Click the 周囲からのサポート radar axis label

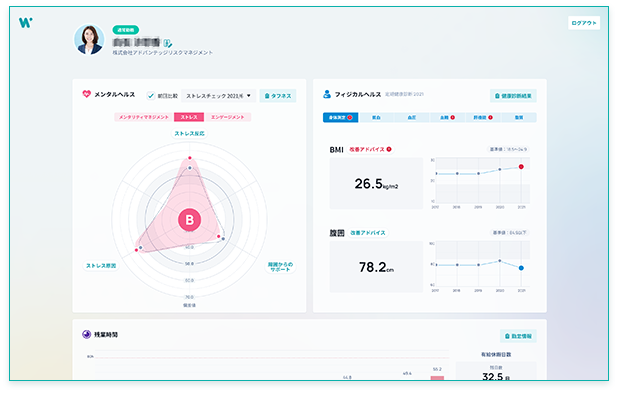coord(280,267)
